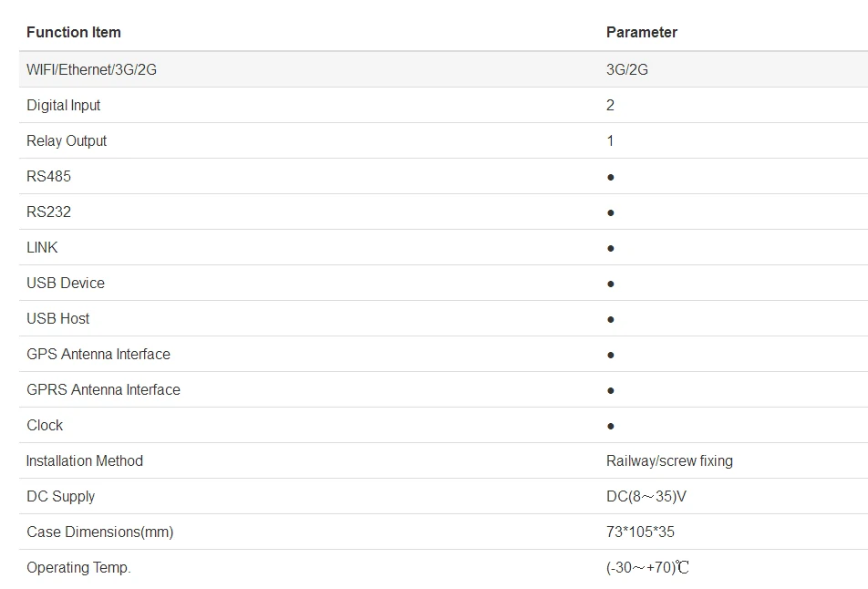Click the Function Item column header

(74, 33)
